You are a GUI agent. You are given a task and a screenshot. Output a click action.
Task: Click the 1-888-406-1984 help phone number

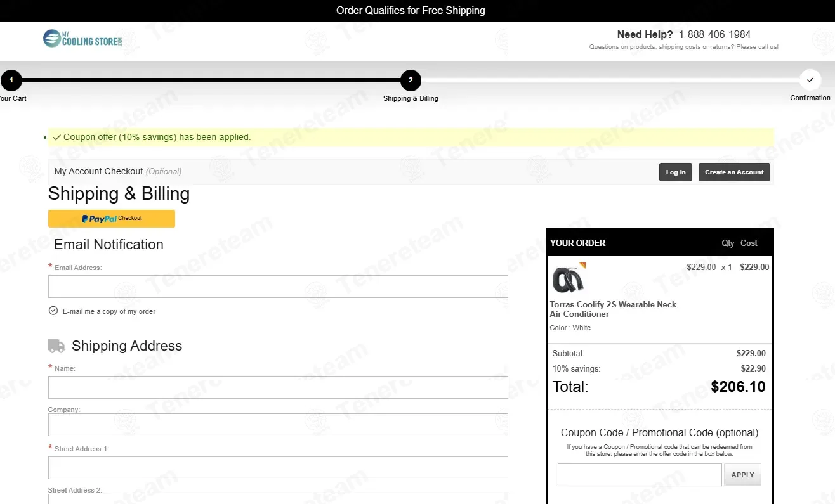click(714, 35)
